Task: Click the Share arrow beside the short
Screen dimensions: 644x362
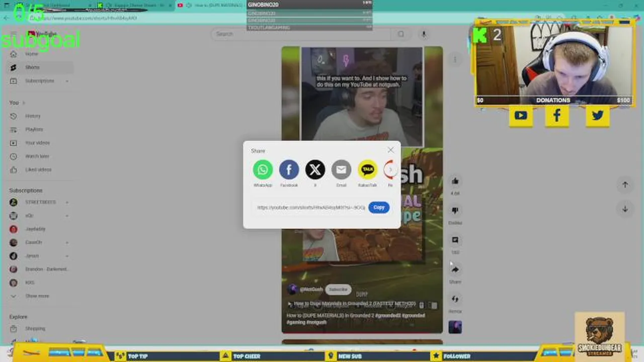Action: pyautogui.click(x=455, y=270)
